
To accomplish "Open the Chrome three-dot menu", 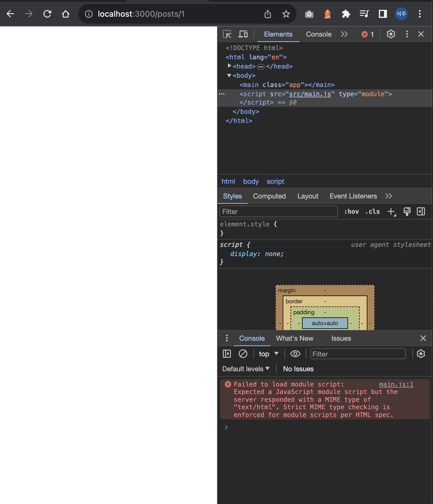I will pos(420,14).
